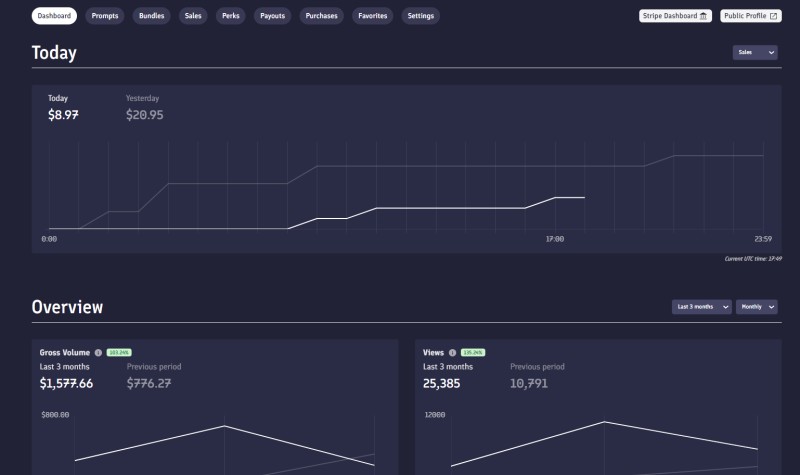Click the Today heading
The height and width of the screenshot is (475, 800).
[54, 53]
